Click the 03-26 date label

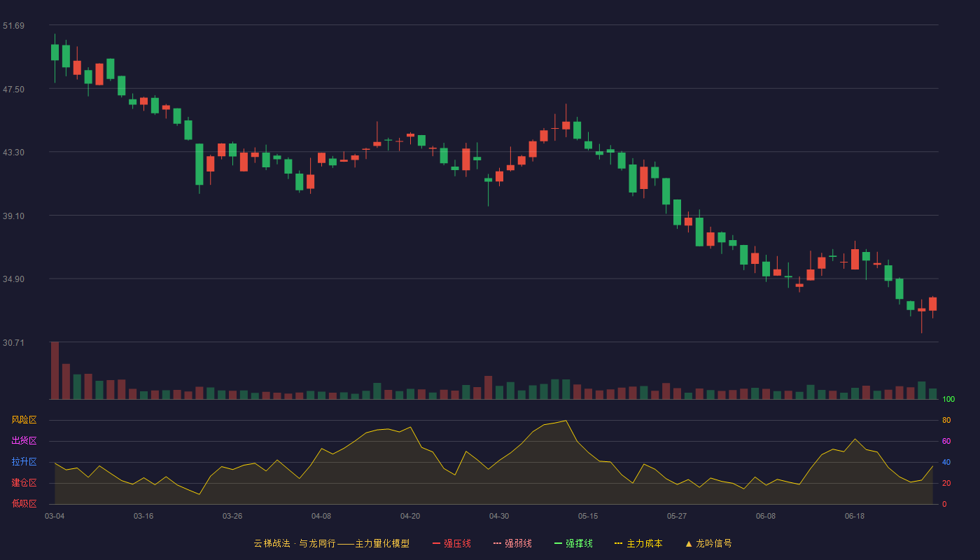(x=232, y=516)
